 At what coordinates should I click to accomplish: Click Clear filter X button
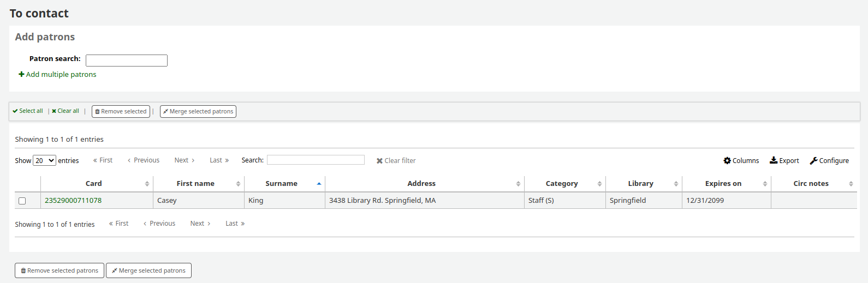pos(396,160)
